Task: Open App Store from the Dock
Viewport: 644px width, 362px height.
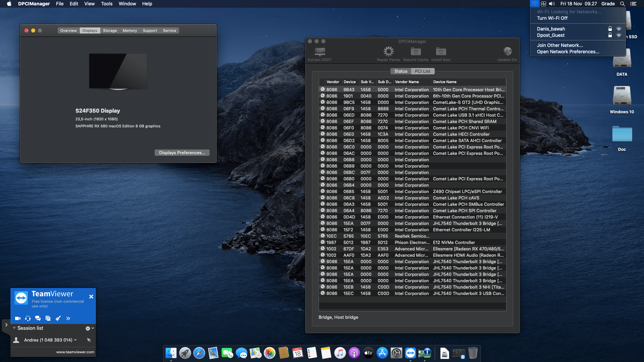Action: 382,353
